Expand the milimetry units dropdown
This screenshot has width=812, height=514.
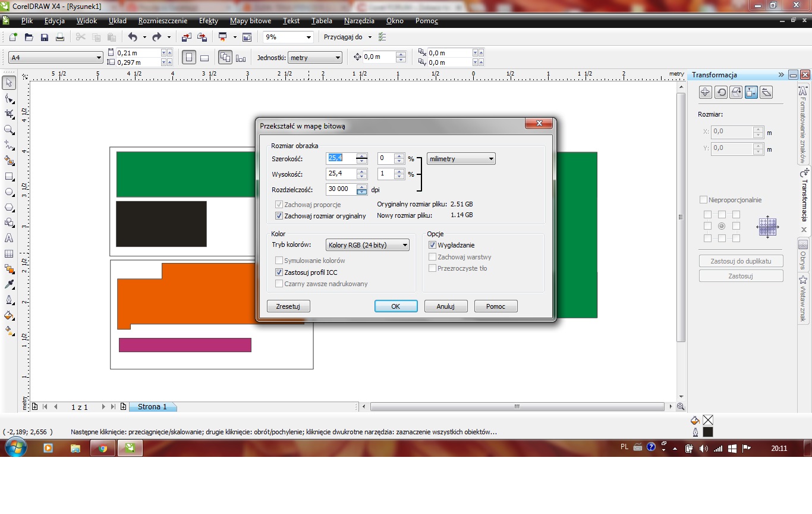(x=461, y=159)
